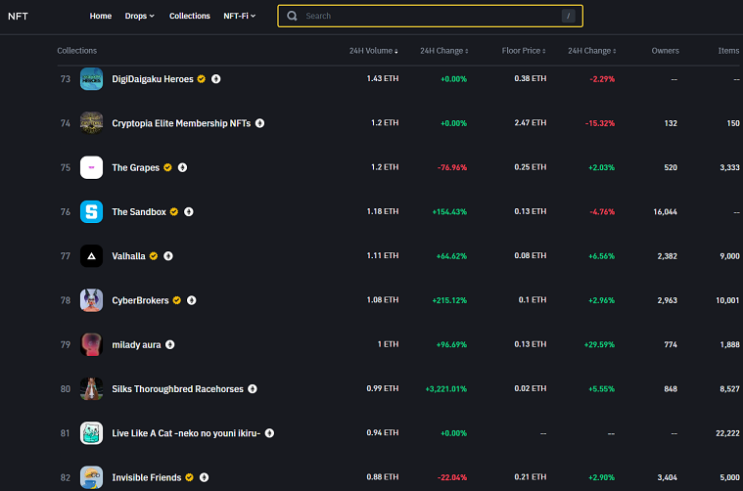Click the slash shortcut key badge
This screenshot has height=491, width=743.
click(568, 16)
